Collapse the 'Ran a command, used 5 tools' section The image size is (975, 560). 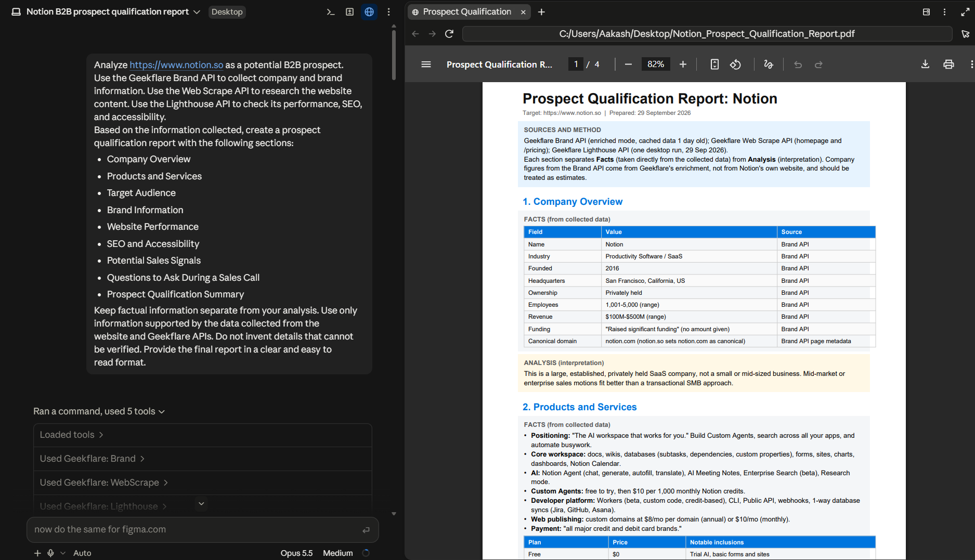click(x=99, y=411)
